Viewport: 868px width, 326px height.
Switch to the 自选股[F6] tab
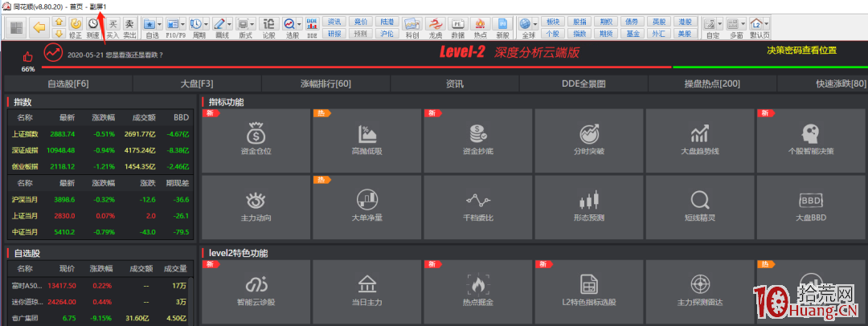[68, 84]
